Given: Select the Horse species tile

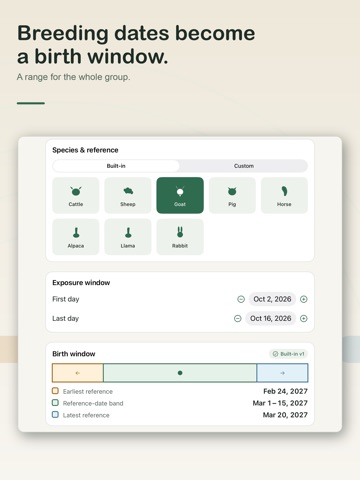Looking at the screenshot, I should pyautogui.click(x=284, y=195).
